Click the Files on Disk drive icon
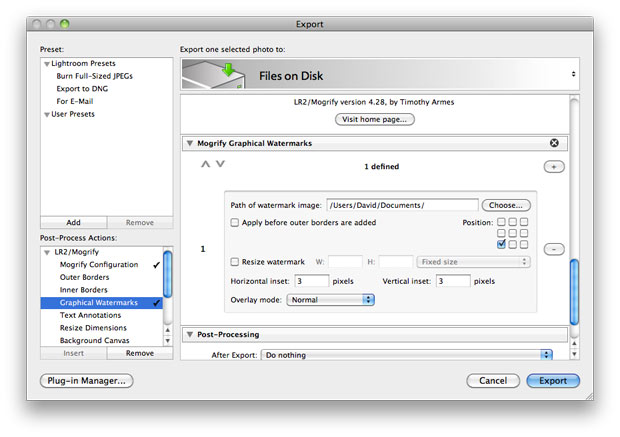This screenshot has width=620, height=437. pyautogui.click(x=214, y=75)
